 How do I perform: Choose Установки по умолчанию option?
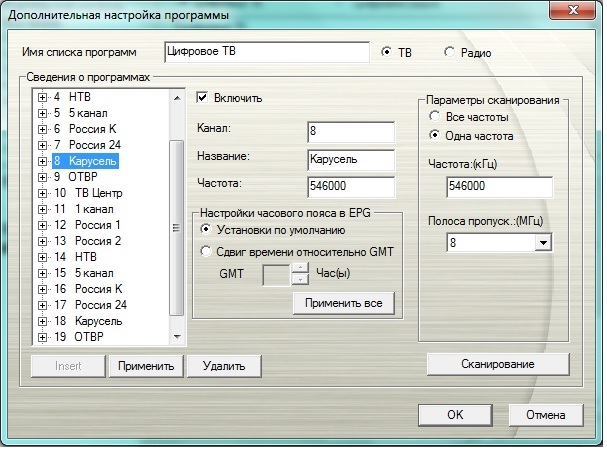[x=206, y=230]
